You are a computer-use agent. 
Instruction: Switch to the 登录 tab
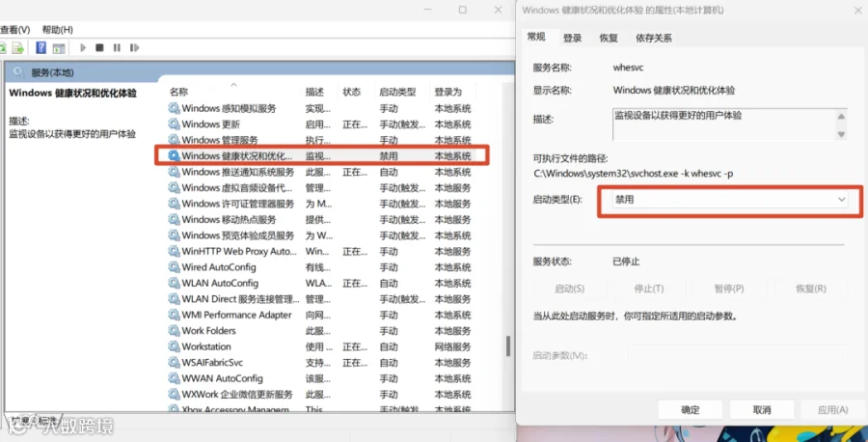572,38
